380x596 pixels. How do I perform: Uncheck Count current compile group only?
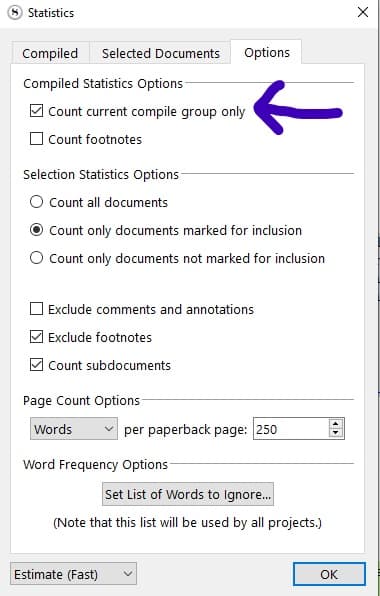36,111
